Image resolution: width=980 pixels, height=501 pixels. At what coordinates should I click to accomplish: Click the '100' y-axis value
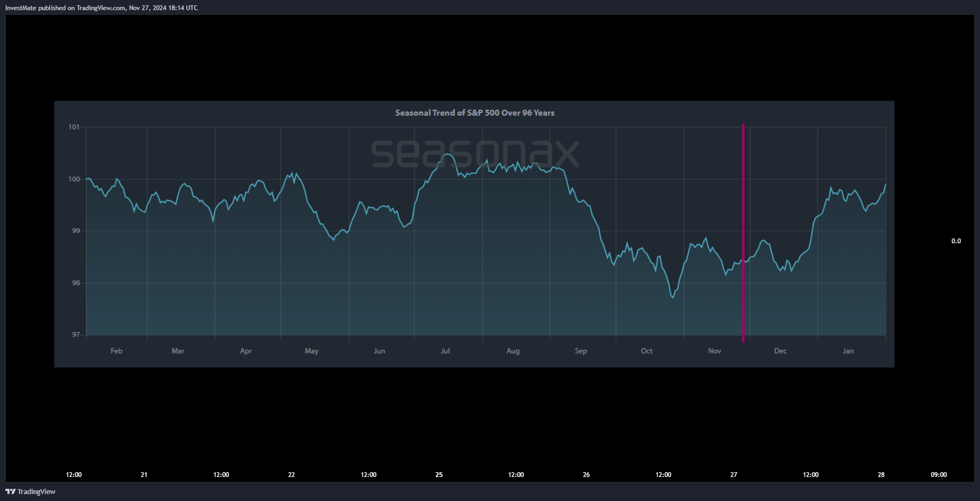pos(74,179)
